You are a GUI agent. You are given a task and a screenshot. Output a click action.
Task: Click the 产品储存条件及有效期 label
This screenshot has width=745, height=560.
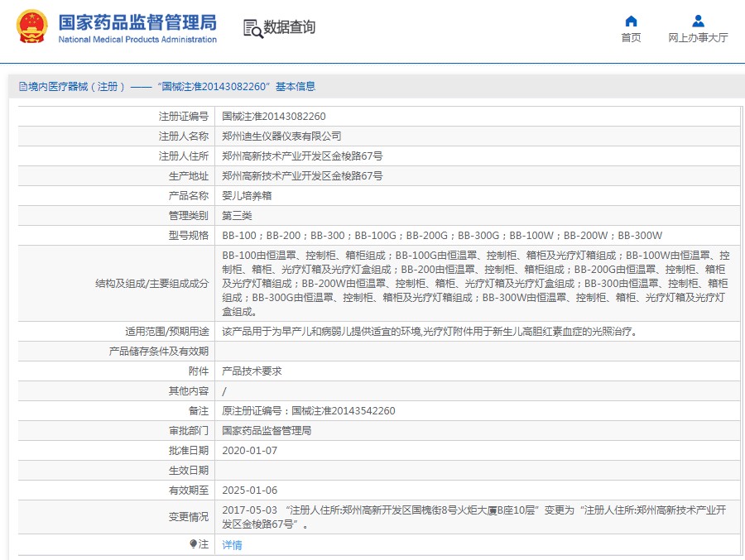click(159, 352)
